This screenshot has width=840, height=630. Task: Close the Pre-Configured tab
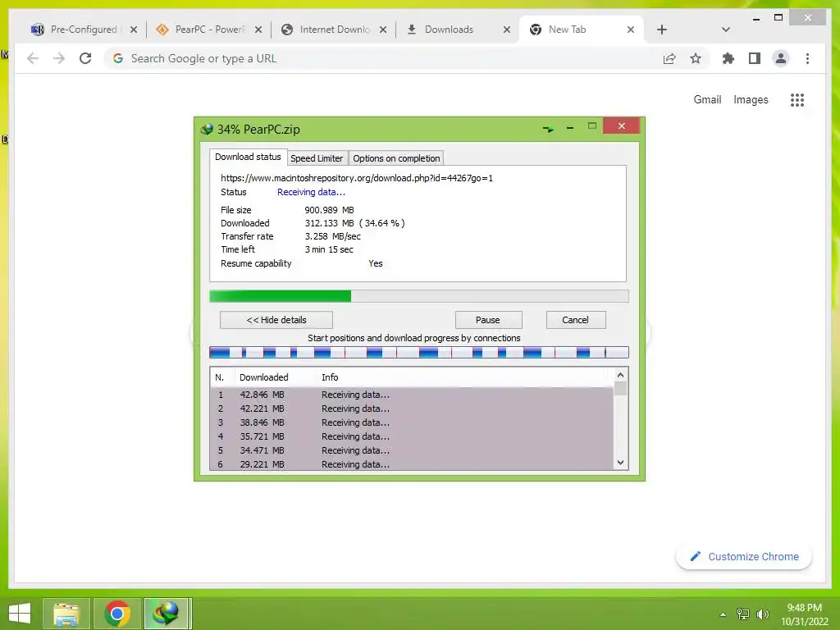134,30
